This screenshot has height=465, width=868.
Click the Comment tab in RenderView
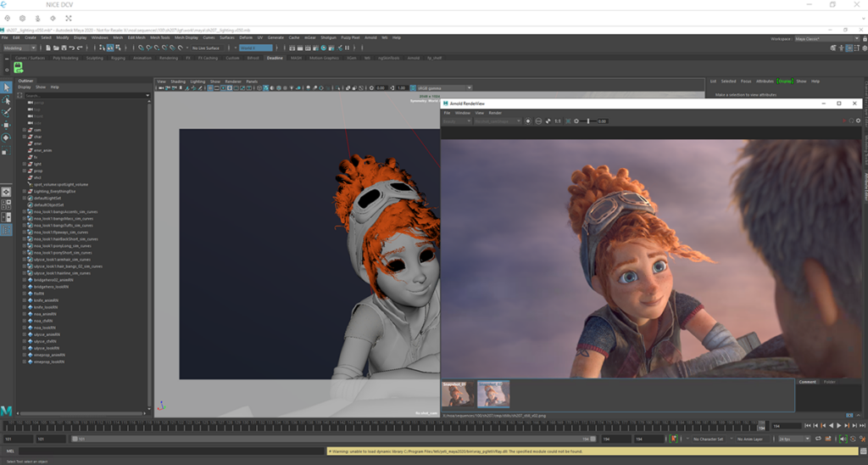807,382
